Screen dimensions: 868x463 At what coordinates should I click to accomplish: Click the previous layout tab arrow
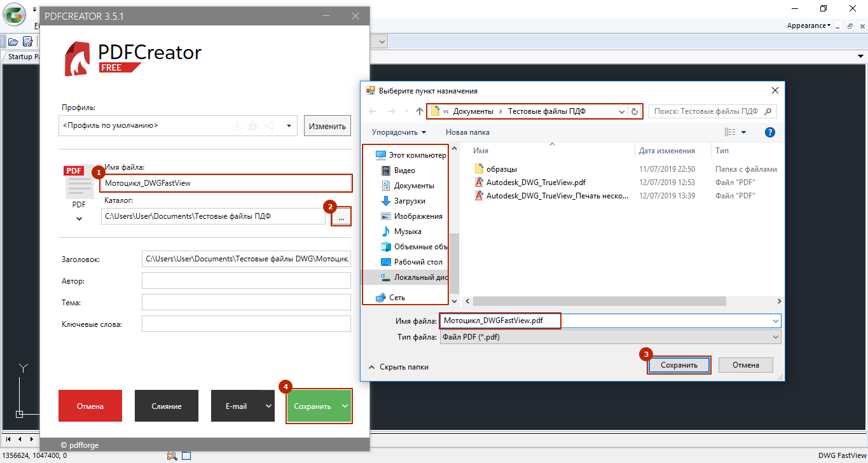tap(19, 439)
